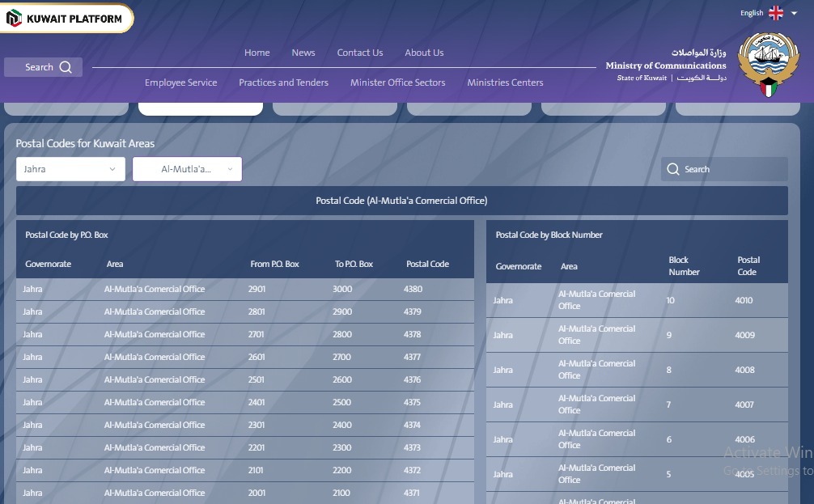Select the table row with postal code 4380
The image size is (814, 504).
[x=243, y=289]
